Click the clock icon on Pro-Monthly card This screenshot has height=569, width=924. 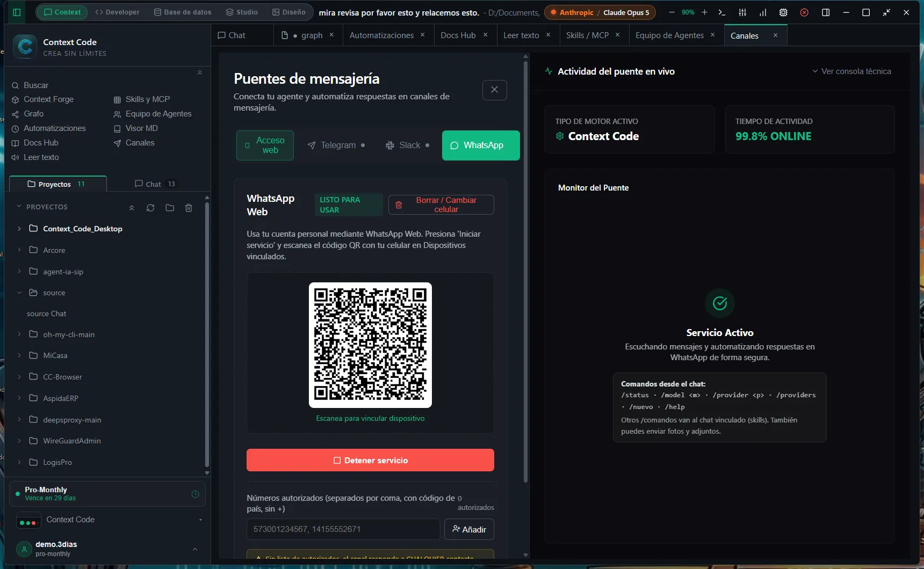(x=195, y=494)
